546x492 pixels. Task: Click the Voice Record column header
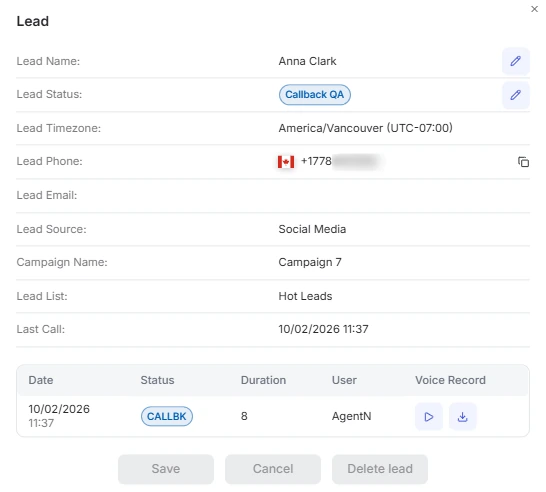pyautogui.click(x=450, y=380)
